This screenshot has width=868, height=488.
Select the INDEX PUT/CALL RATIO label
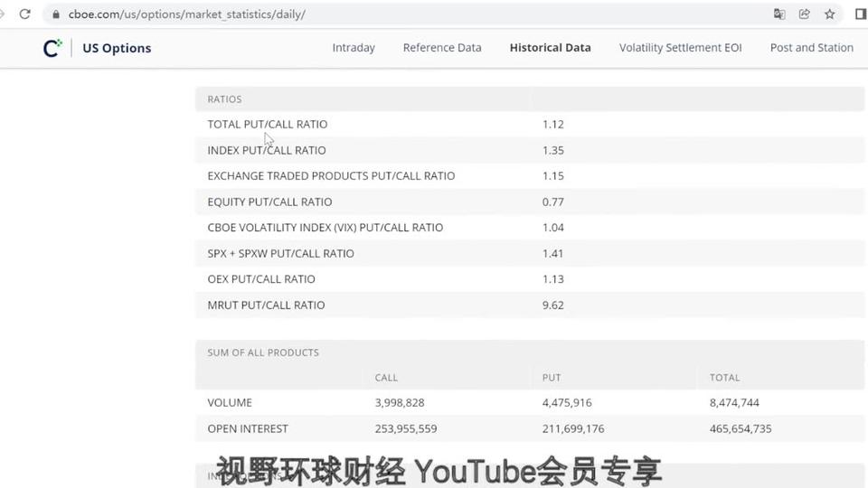(267, 150)
